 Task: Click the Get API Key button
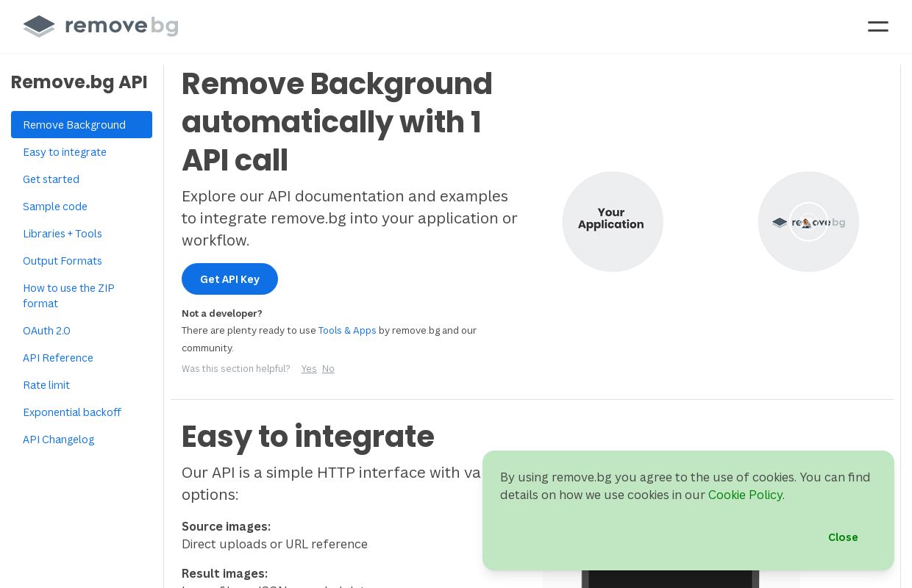[229, 279]
